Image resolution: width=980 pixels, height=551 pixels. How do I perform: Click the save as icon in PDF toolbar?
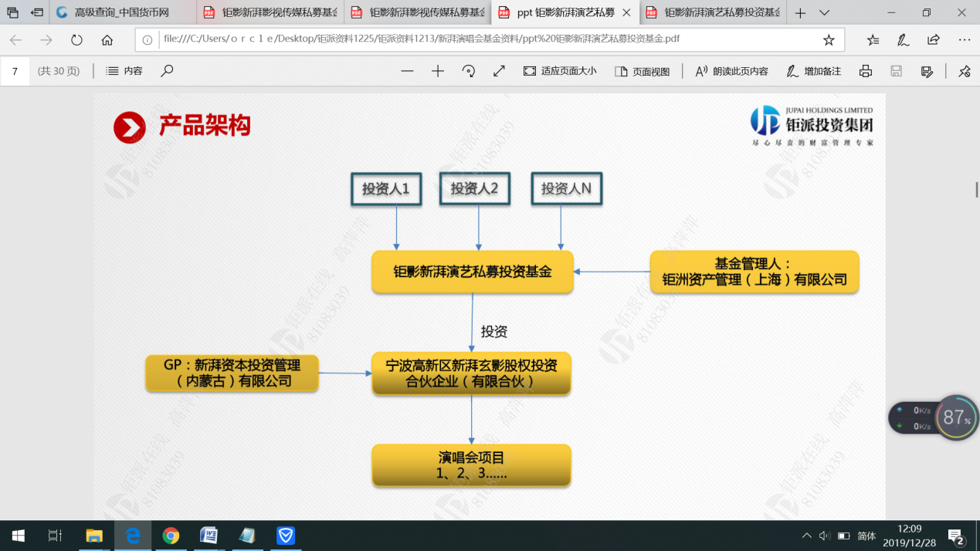coord(927,71)
